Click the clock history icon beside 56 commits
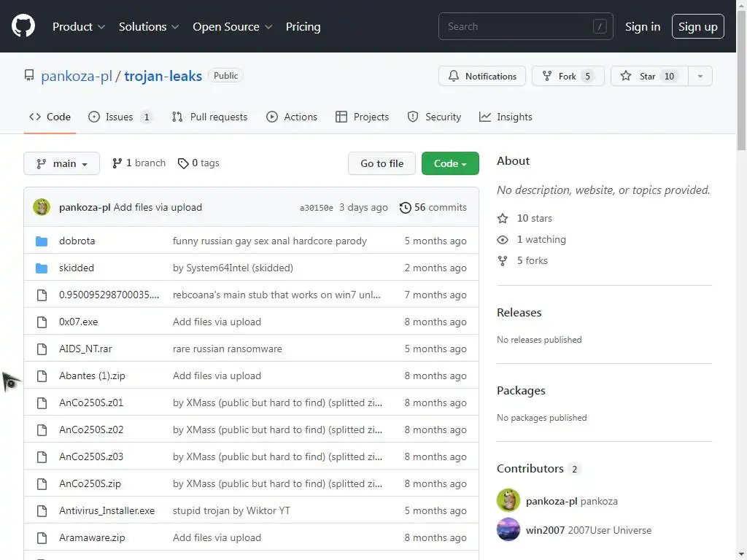This screenshot has width=747, height=560. (x=405, y=208)
